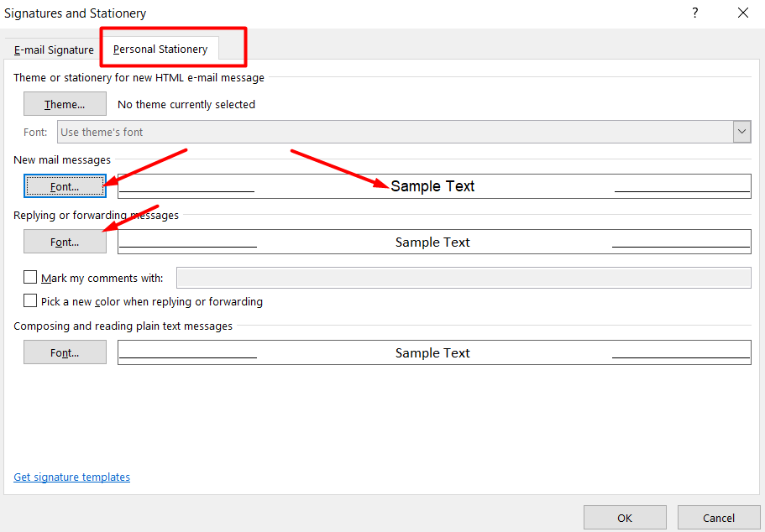Click the Theme button
The width and height of the screenshot is (765, 532).
[x=65, y=103]
